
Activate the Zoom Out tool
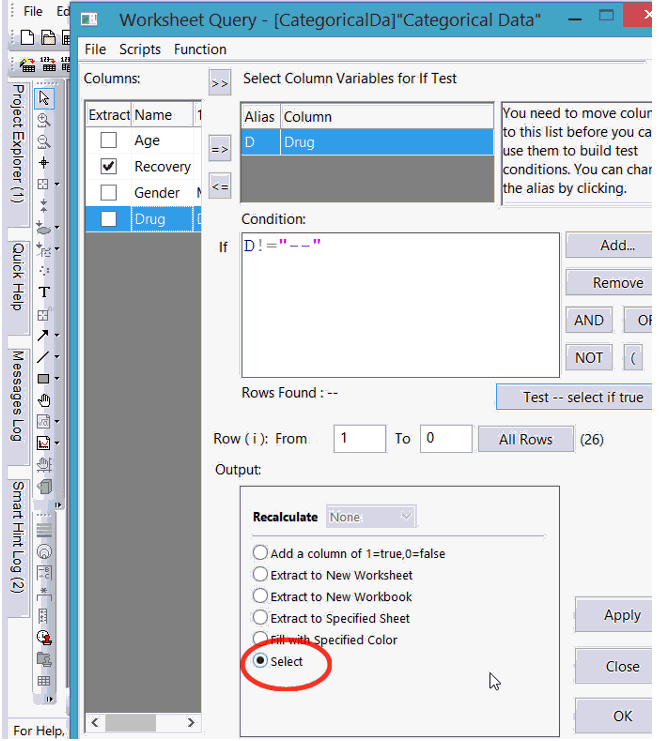(44, 141)
